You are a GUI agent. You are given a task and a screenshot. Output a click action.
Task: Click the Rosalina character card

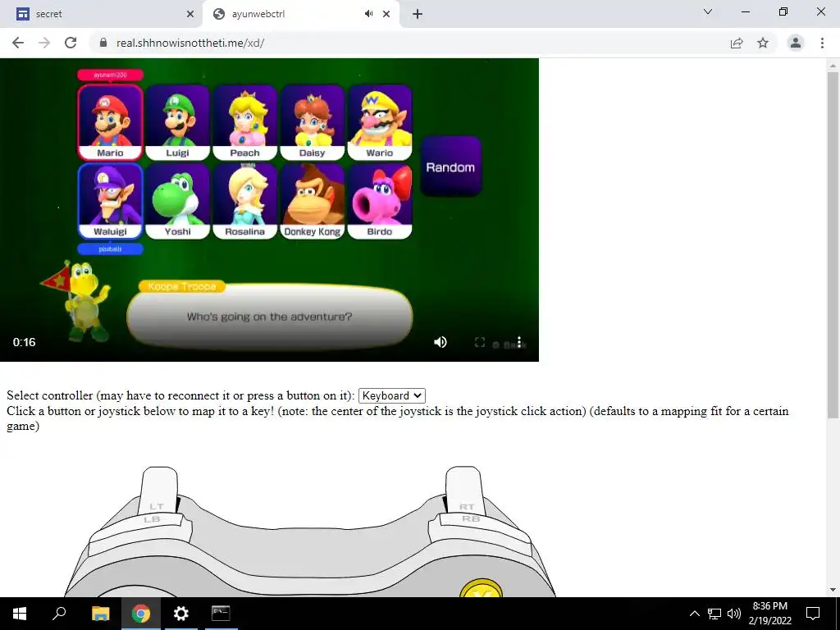tap(244, 202)
